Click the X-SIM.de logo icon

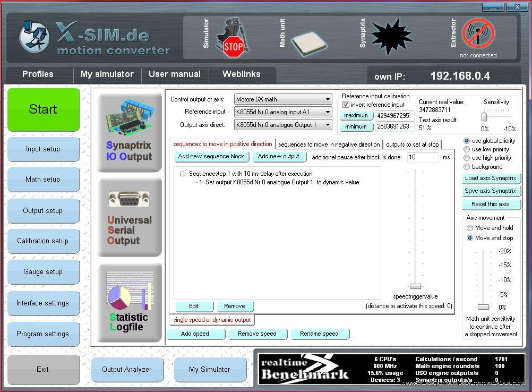34,37
